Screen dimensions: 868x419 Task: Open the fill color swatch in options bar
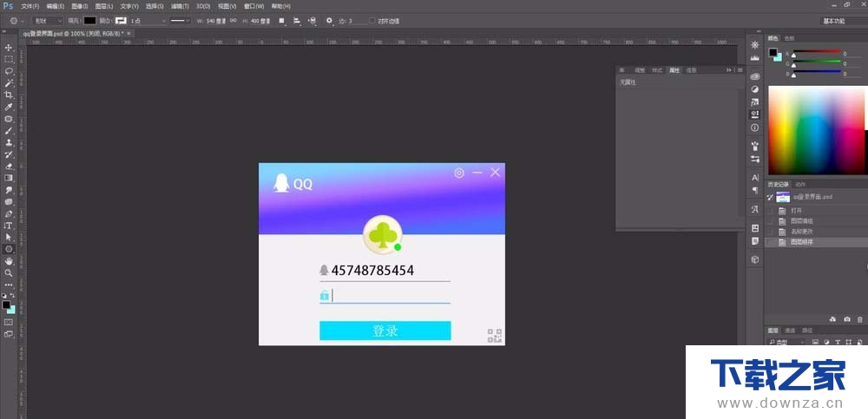click(x=89, y=21)
